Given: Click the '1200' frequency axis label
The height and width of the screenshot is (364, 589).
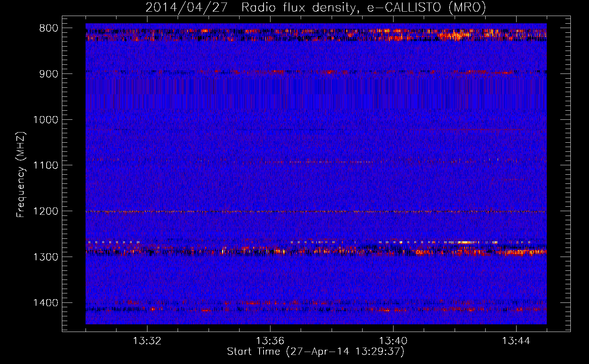Looking at the screenshot, I should (x=46, y=211).
